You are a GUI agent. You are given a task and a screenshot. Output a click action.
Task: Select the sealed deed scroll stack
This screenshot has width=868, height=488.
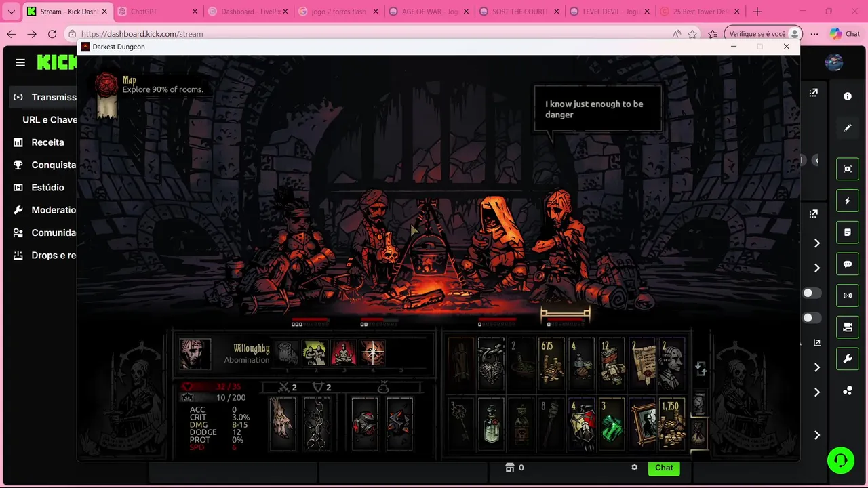point(642,364)
